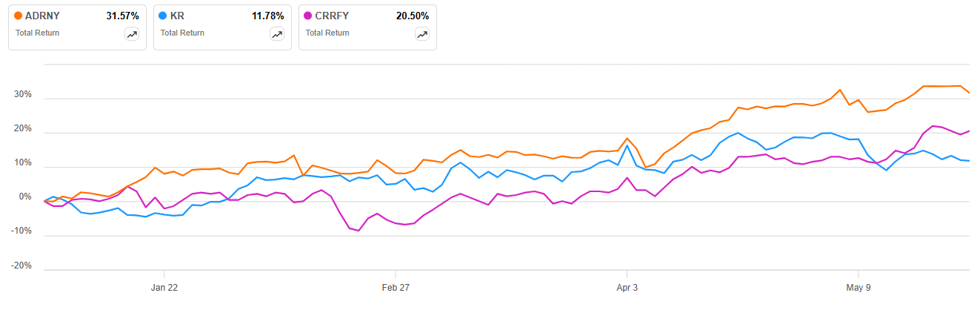The height and width of the screenshot is (310, 980).
Task: Click the Jan 22 date marker
Action: 164,287
